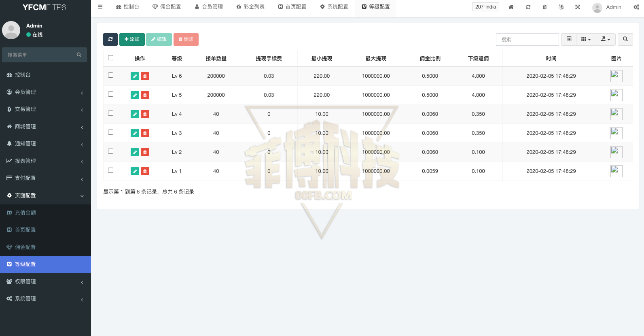644x336 pixels.
Task: Switch to the 佣金配置 top tab
Action: pyautogui.click(x=167, y=7)
